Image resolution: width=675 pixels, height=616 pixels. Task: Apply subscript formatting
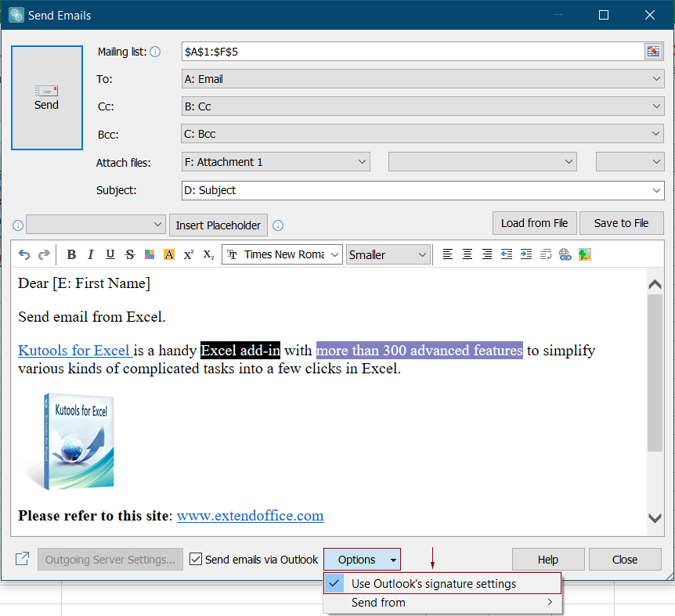(x=208, y=254)
